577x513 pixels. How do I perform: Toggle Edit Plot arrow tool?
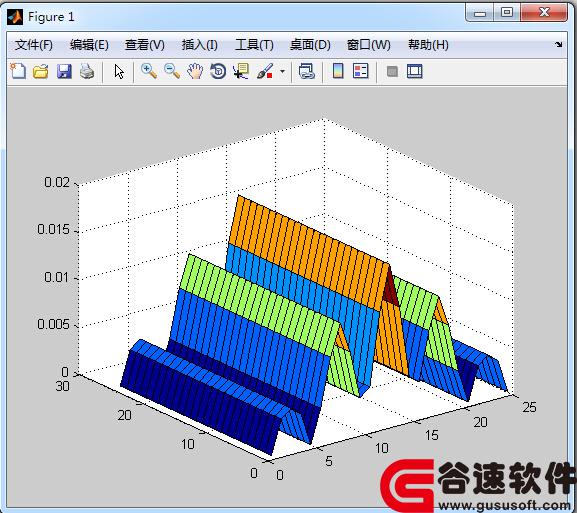pyautogui.click(x=119, y=71)
